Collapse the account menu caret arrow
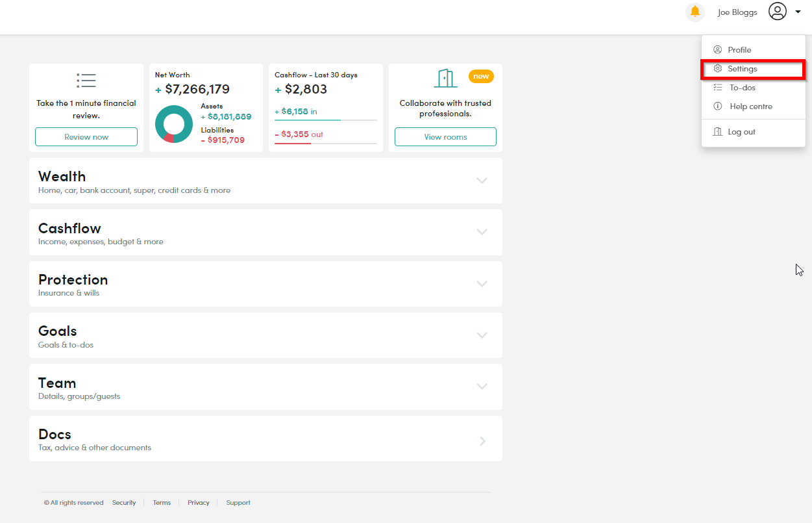The image size is (812, 523). 798,12
